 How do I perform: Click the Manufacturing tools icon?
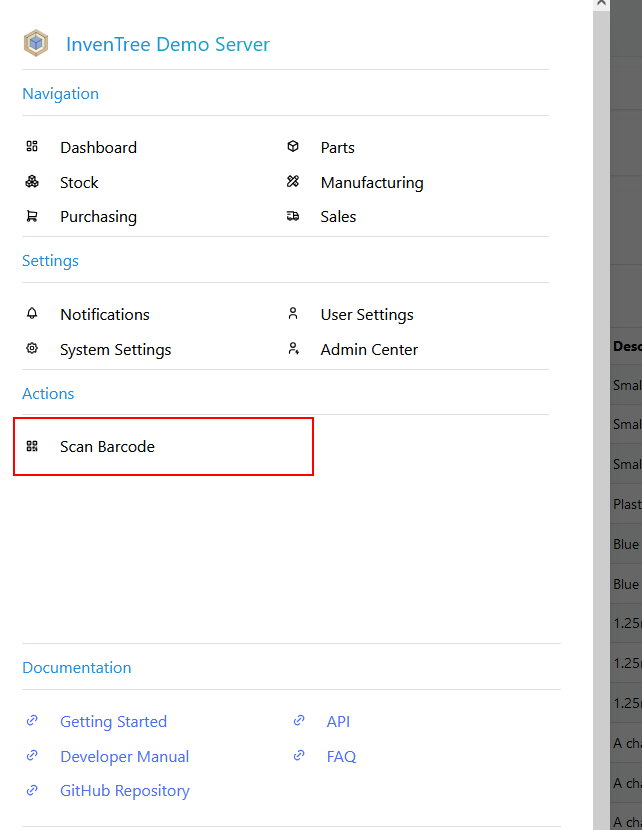click(293, 182)
